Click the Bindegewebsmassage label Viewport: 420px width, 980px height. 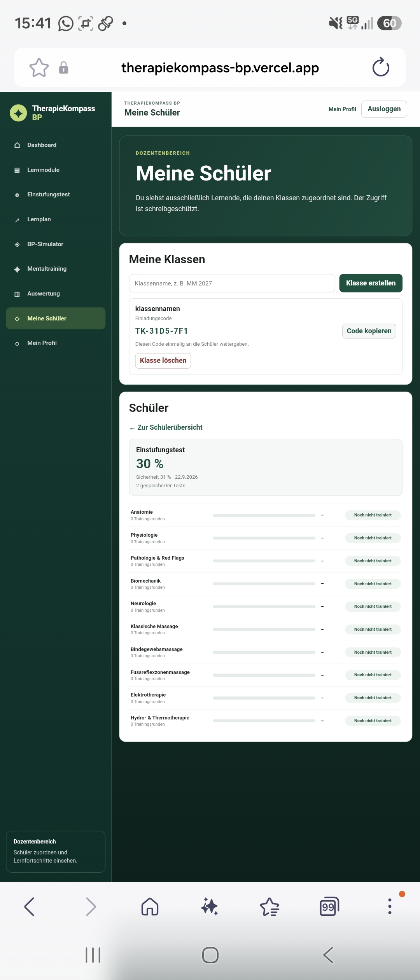tap(157, 649)
